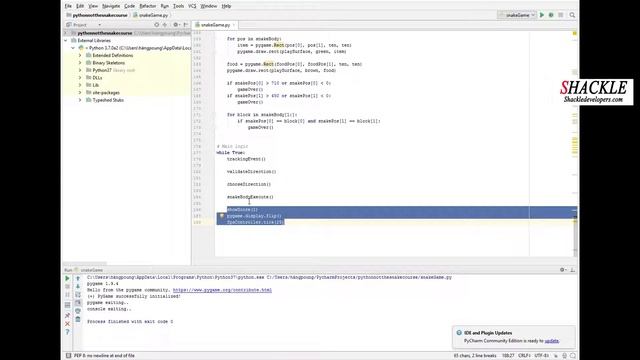Click the grey stop icon in main toolbar
The height and width of the screenshot is (360, 640).
click(x=561, y=15)
